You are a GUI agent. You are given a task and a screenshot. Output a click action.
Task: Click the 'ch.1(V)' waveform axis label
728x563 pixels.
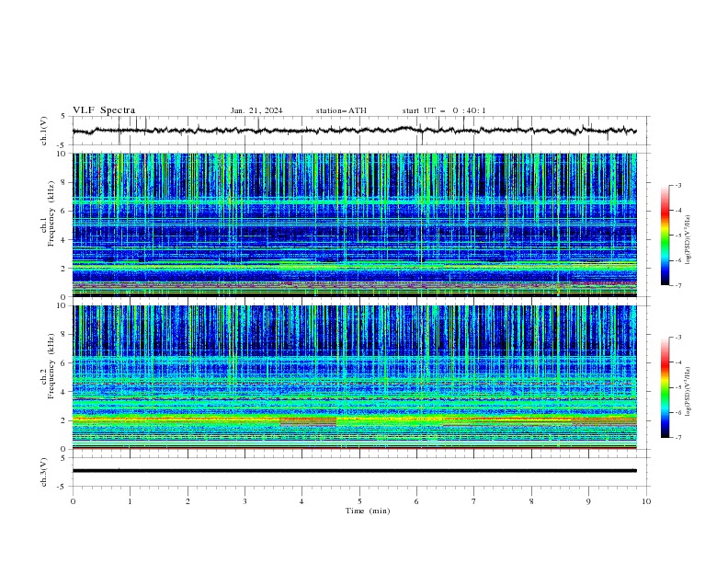[x=44, y=131]
